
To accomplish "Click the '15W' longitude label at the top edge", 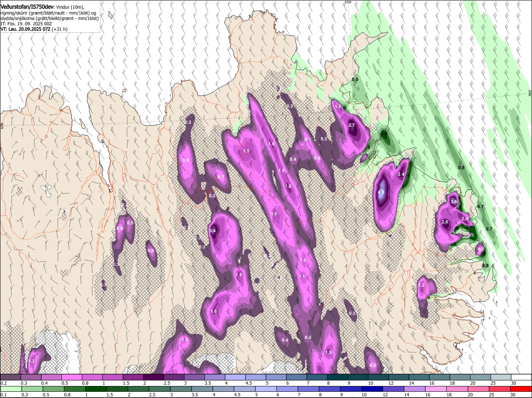I will point(348,2).
